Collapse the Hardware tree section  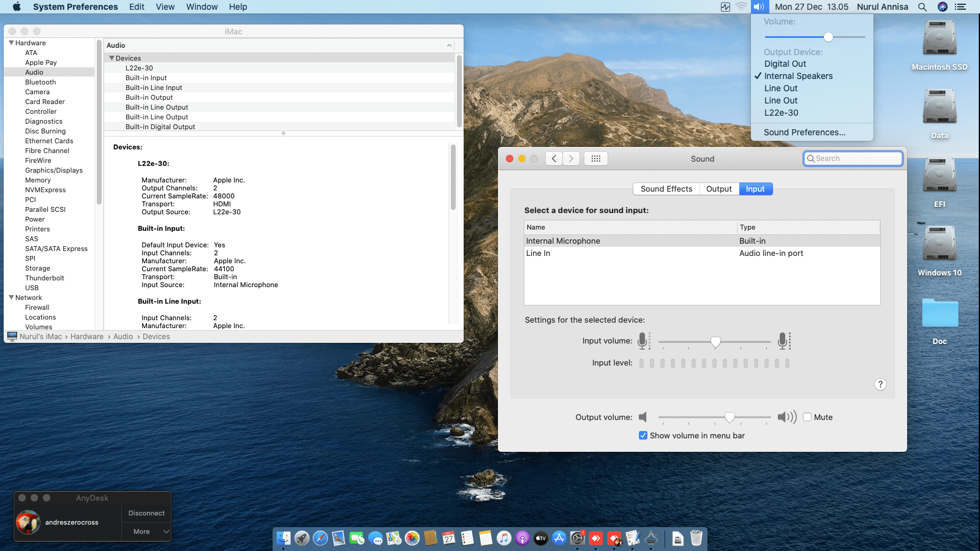[x=11, y=43]
